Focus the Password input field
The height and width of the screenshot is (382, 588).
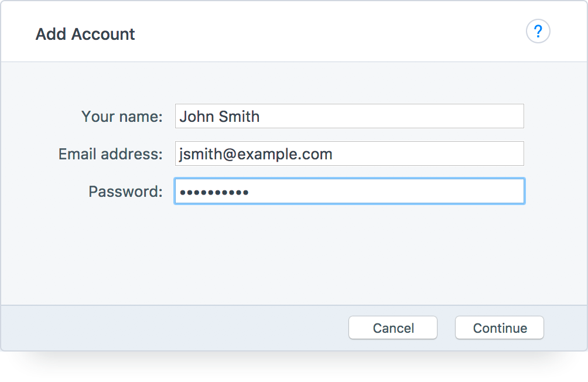(x=349, y=192)
